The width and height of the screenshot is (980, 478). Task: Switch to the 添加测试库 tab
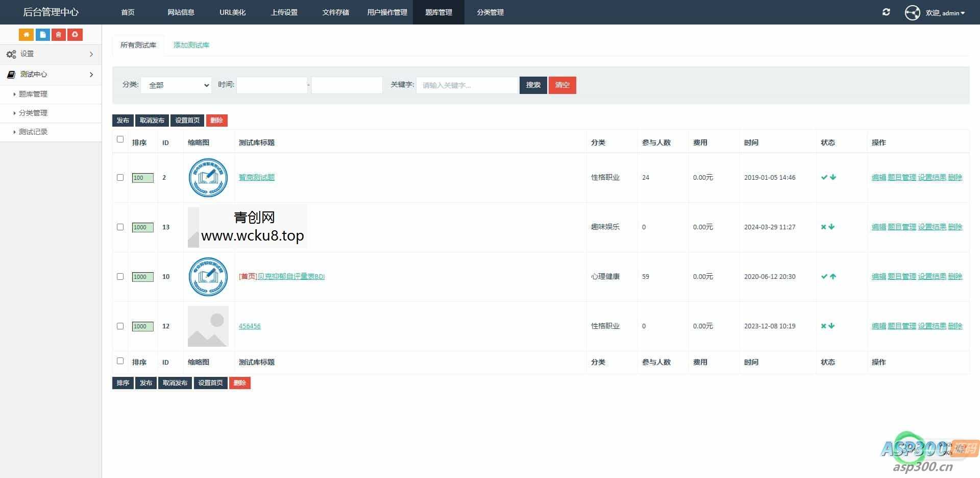click(191, 45)
